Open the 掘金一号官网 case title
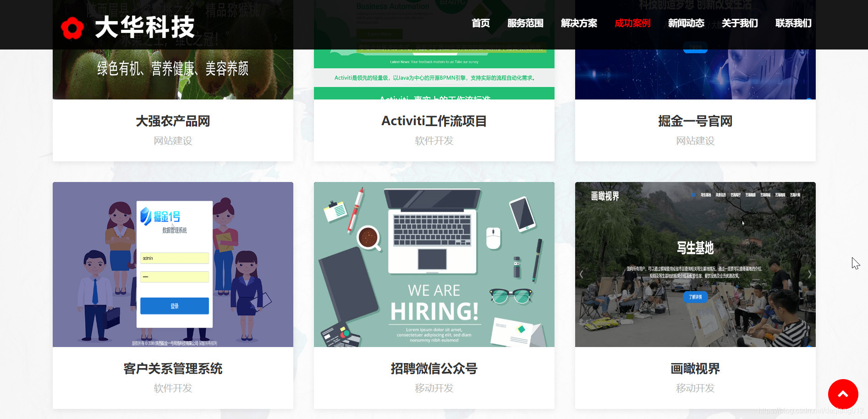The width and height of the screenshot is (868, 419). pos(695,121)
